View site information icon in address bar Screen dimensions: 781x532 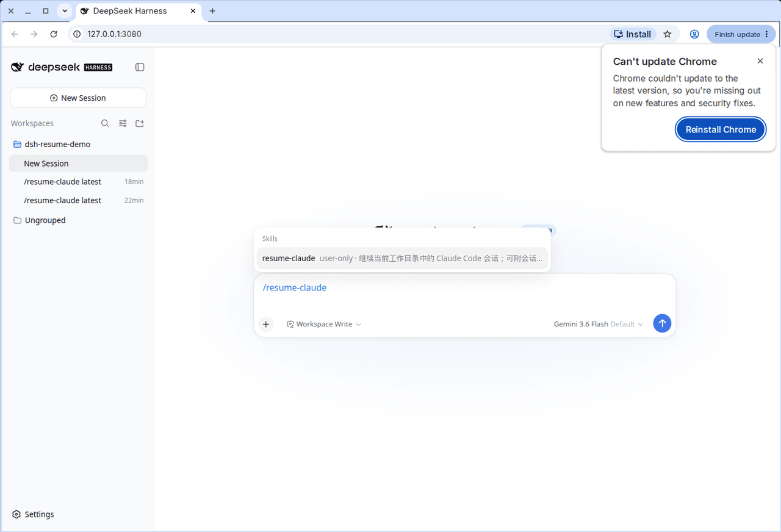(77, 34)
